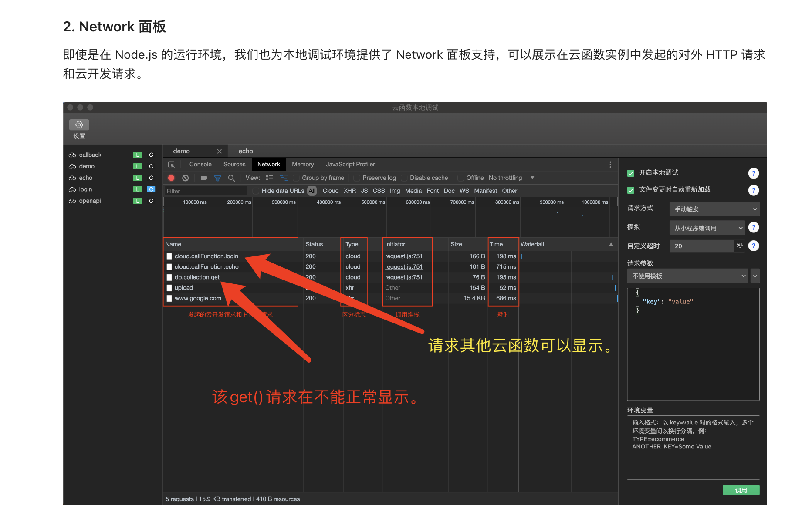Open 请求方式 手动触发 dropdown
The width and height of the screenshot is (812, 512).
pyautogui.click(x=714, y=209)
